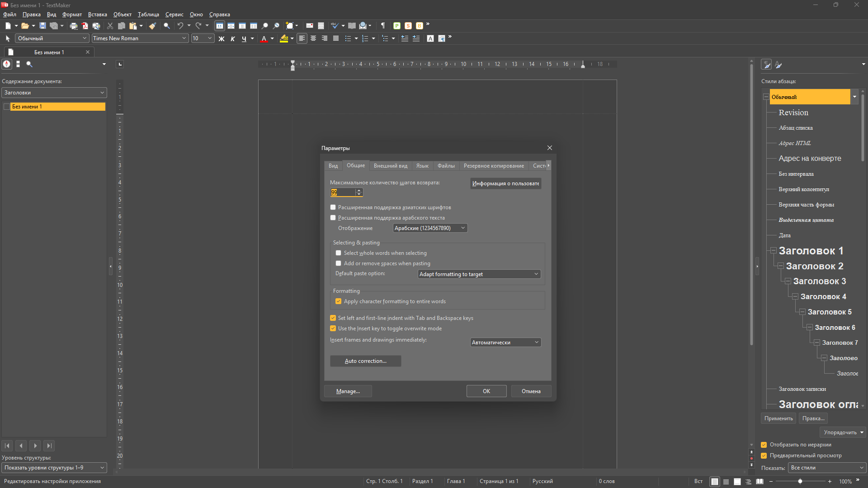The width and height of the screenshot is (868, 488).
Task: Enable extended Asian fonts support checkbox
Action: click(x=333, y=207)
